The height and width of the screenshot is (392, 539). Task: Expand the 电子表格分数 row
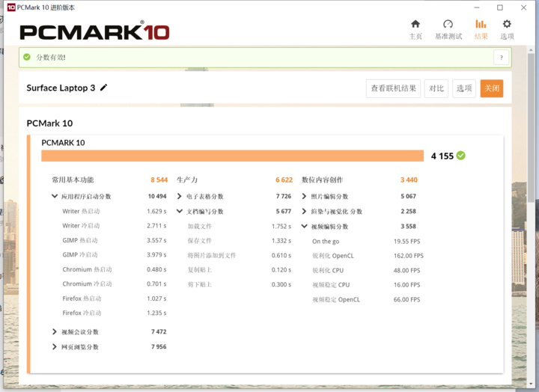click(179, 196)
